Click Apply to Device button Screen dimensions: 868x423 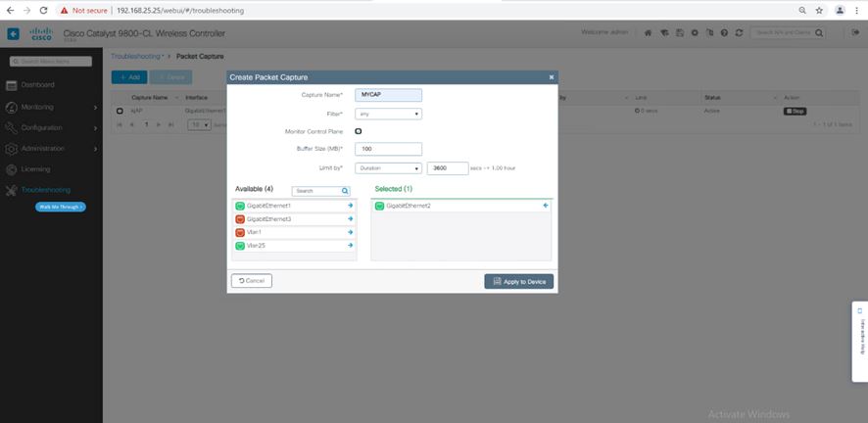[518, 281]
